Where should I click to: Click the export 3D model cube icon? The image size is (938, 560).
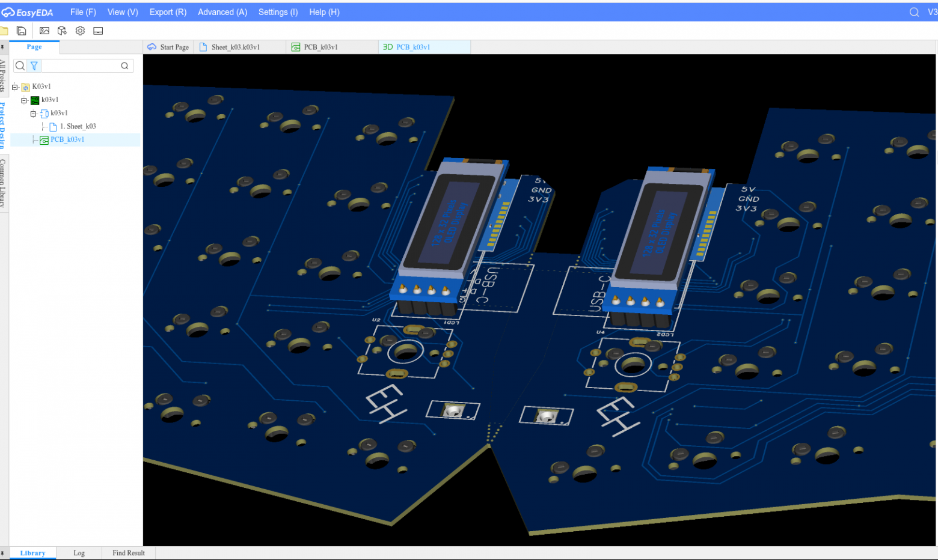(x=62, y=31)
